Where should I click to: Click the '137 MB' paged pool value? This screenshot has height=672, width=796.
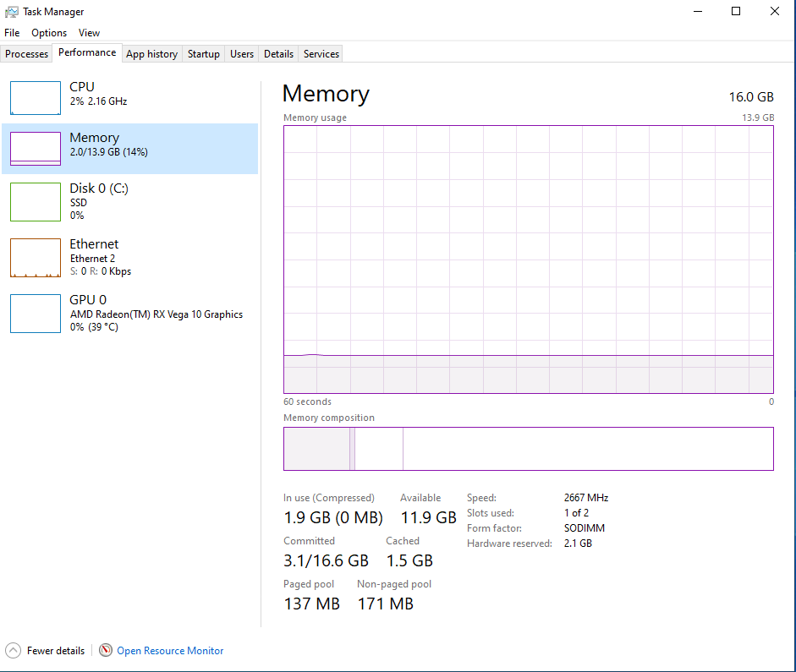pyautogui.click(x=311, y=604)
